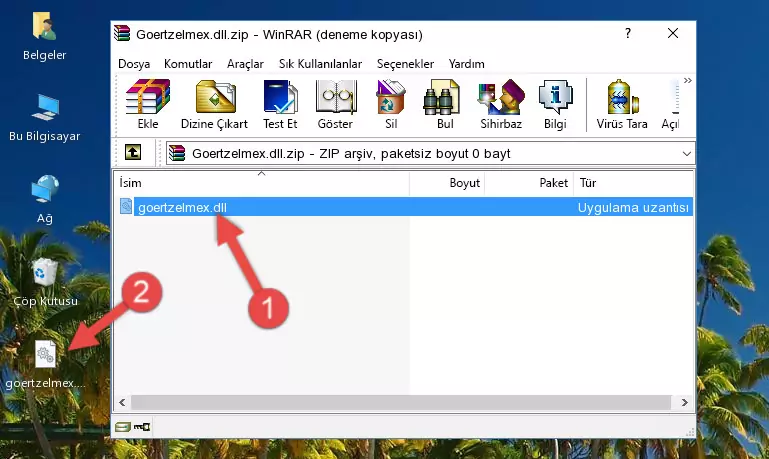Open the Göster view icon
Image resolution: width=769 pixels, height=459 pixels.
point(335,104)
